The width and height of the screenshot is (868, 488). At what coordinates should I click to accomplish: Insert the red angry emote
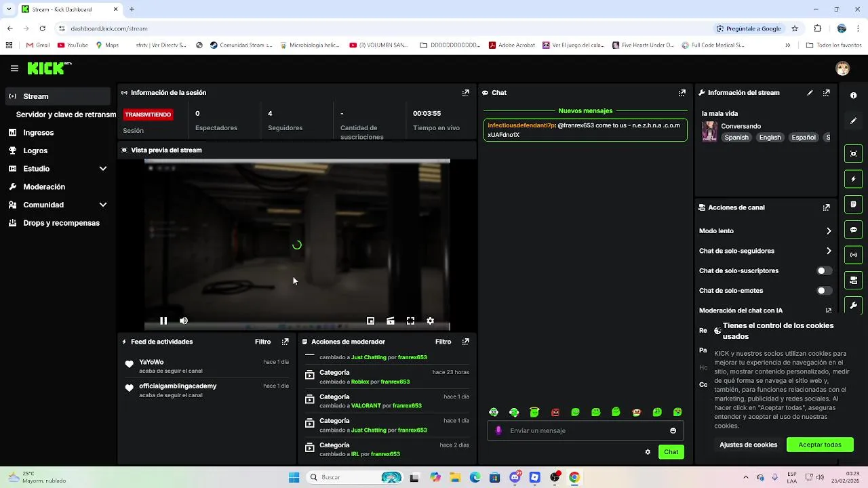pos(555,412)
